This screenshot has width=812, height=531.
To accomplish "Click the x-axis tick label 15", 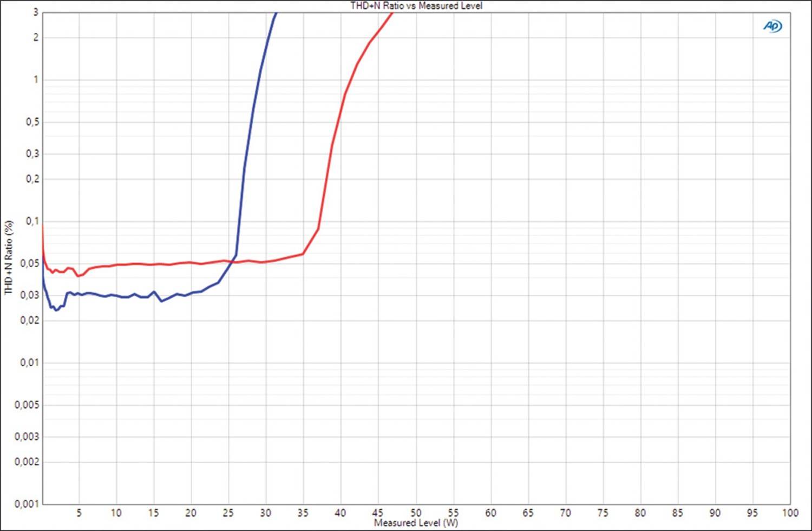I will (x=154, y=513).
